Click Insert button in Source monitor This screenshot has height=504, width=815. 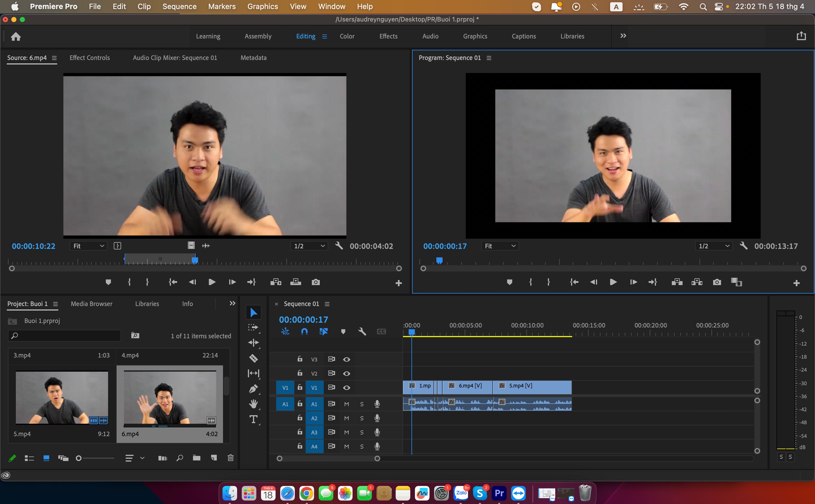tap(276, 282)
